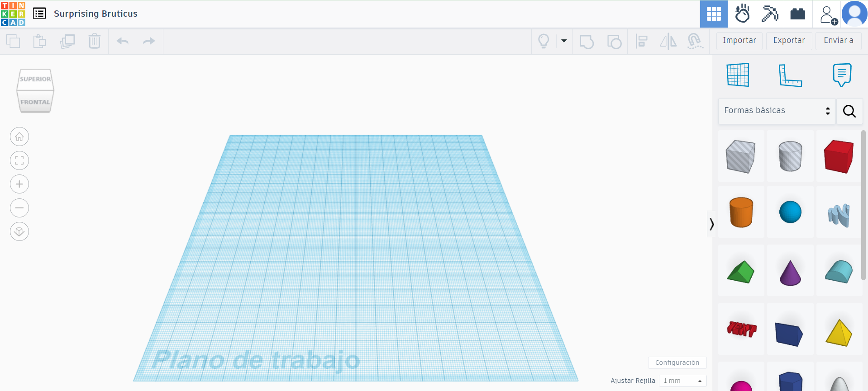The height and width of the screenshot is (391, 868).
Task: Open the designs list icon
Action: coord(39,14)
